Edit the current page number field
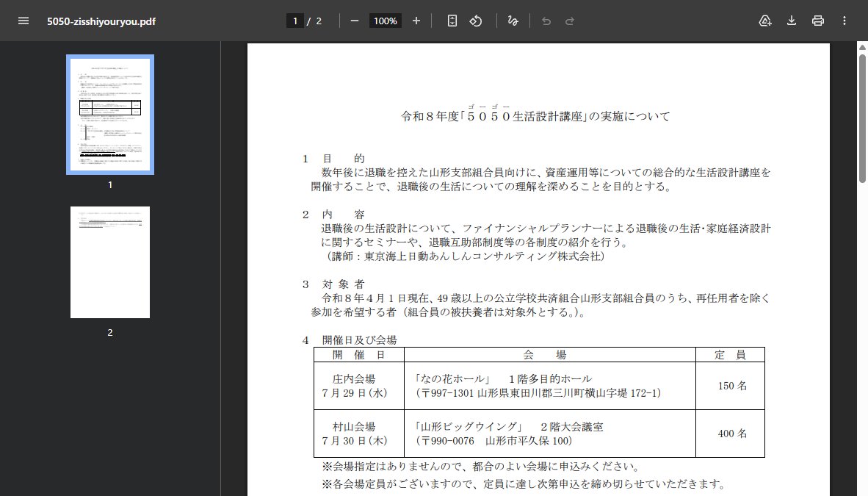The height and width of the screenshot is (496, 868). (x=295, y=21)
